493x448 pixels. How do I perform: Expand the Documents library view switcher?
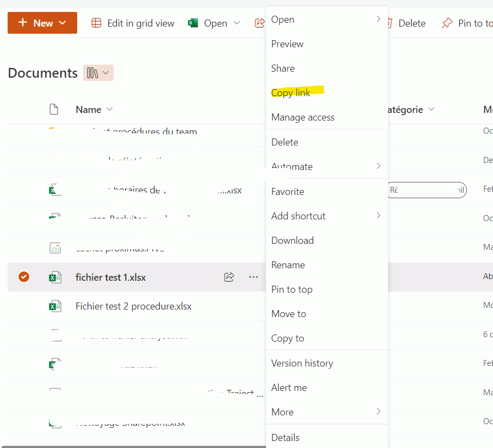pyautogui.click(x=98, y=73)
